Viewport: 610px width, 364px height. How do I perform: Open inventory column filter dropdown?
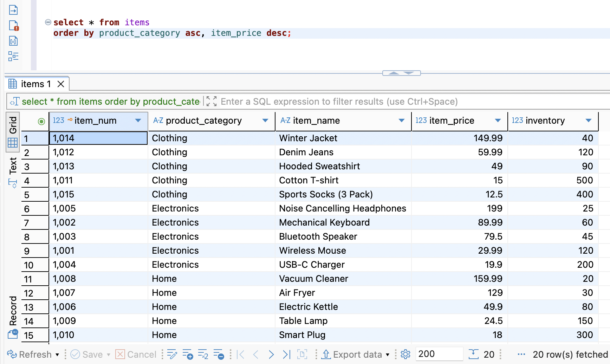(x=589, y=121)
